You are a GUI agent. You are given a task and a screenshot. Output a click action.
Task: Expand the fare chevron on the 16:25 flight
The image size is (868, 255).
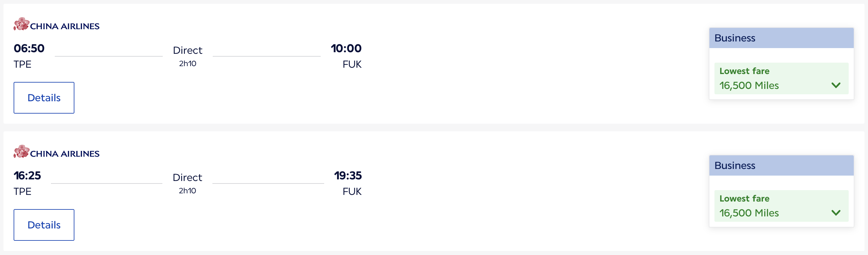[x=836, y=213]
